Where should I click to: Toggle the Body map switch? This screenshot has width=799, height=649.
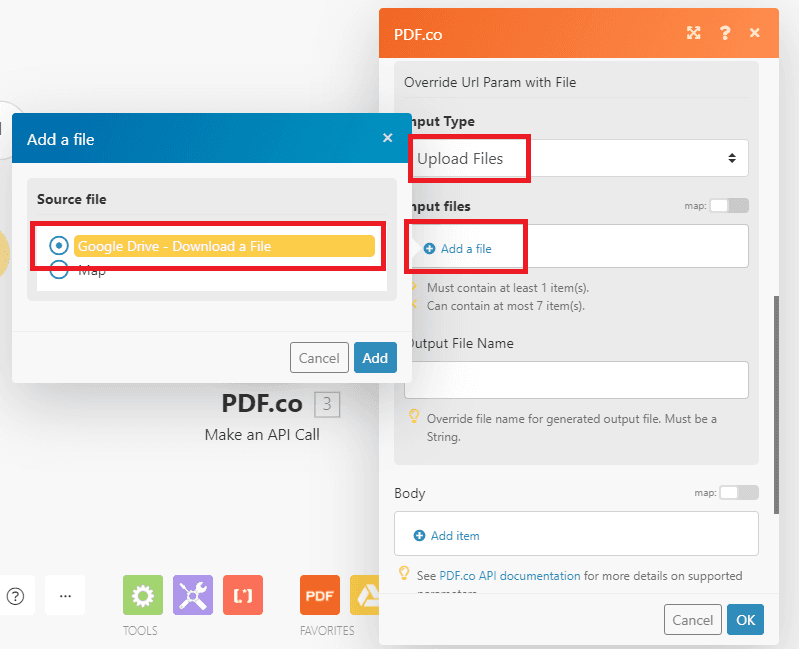pos(739,493)
